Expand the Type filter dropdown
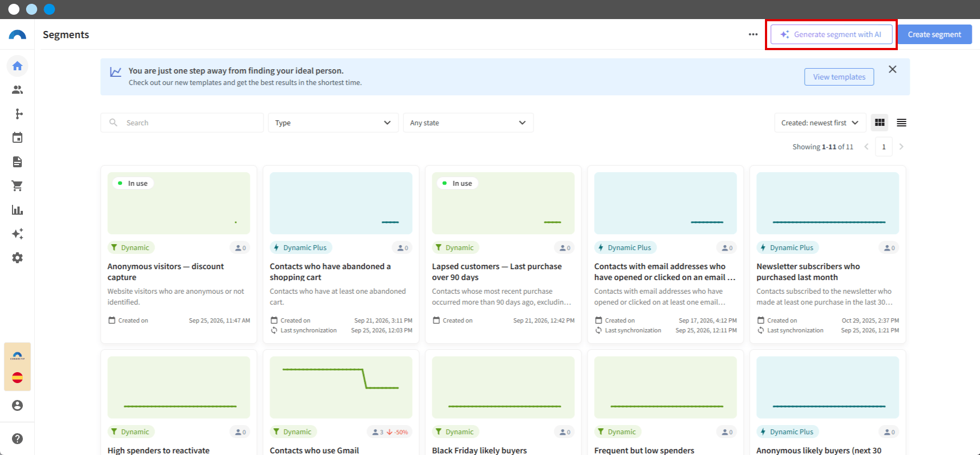The image size is (980, 455). click(333, 123)
